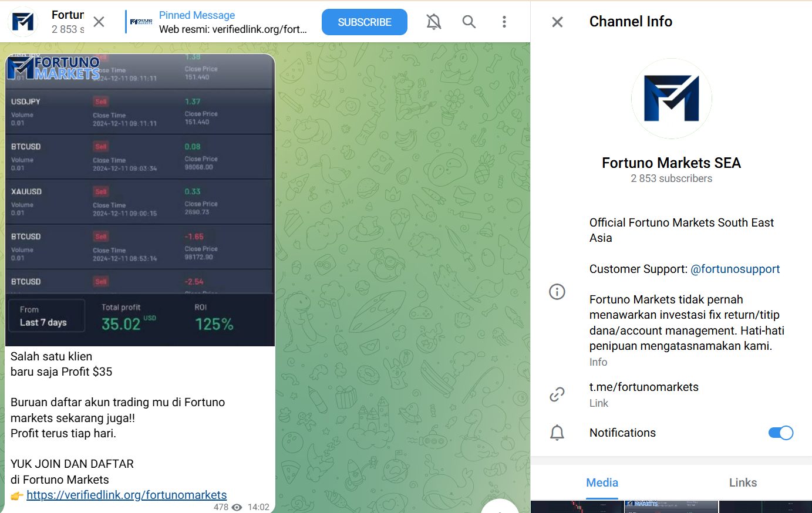Click the 'Salah satu klien' message text
The height and width of the screenshot is (513, 812).
[x=51, y=356]
